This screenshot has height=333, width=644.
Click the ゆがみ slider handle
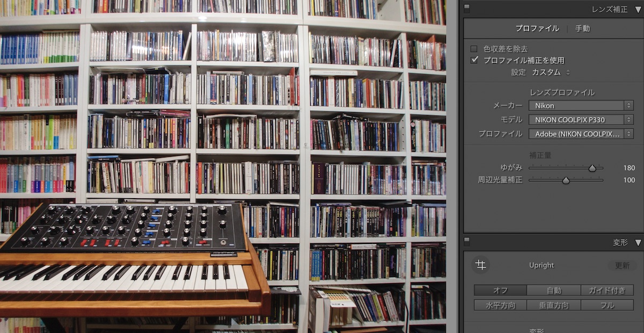click(592, 168)
